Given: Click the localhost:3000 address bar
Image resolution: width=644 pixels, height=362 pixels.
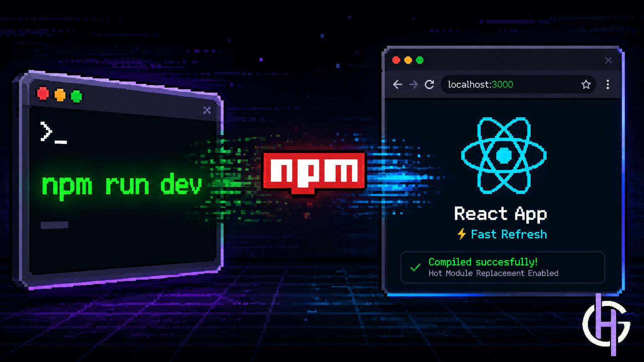Looking at the screenshot, I should coord(518,85).
